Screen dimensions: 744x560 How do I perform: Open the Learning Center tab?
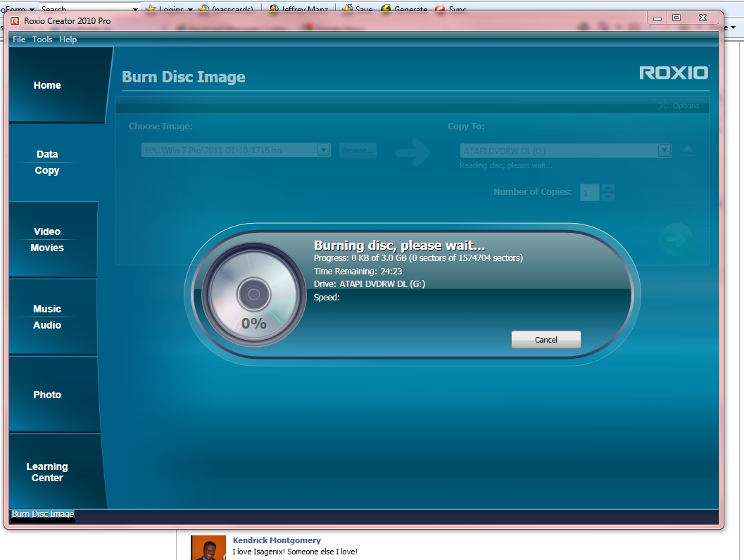[x=56, y=472]
